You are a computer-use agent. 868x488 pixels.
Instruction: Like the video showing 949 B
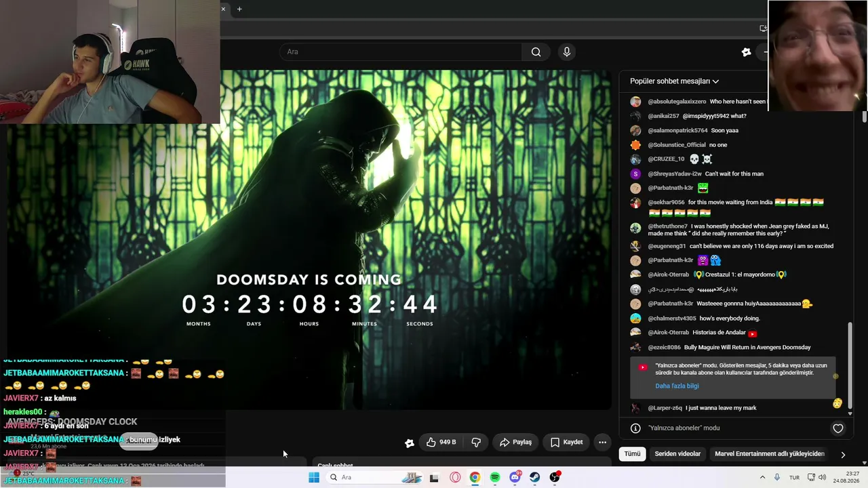440,442
